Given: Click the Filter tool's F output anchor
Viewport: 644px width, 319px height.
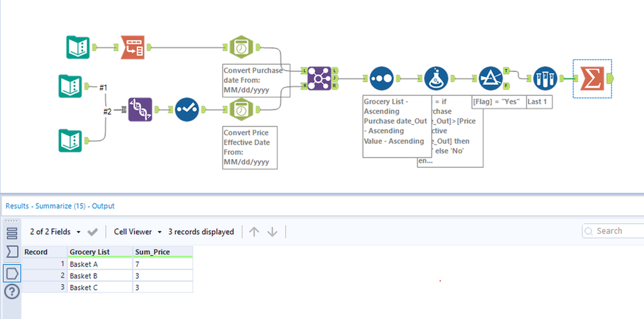Looking at the screenshot, I should pyautogui.click(x=506, y=86).
